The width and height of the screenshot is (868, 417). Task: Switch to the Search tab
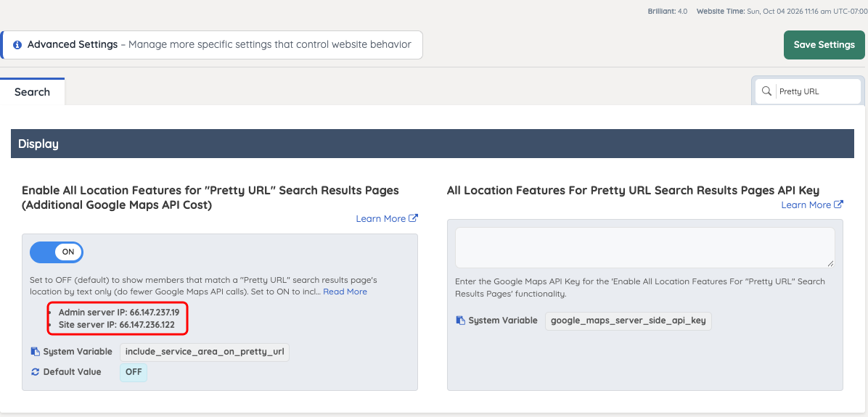coord(32,92)
